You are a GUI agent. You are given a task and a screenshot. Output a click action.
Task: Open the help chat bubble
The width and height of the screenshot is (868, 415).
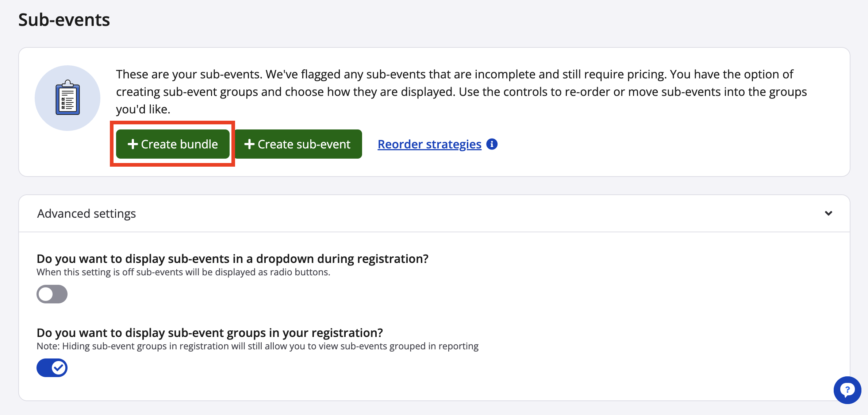[x=847, y=390]
